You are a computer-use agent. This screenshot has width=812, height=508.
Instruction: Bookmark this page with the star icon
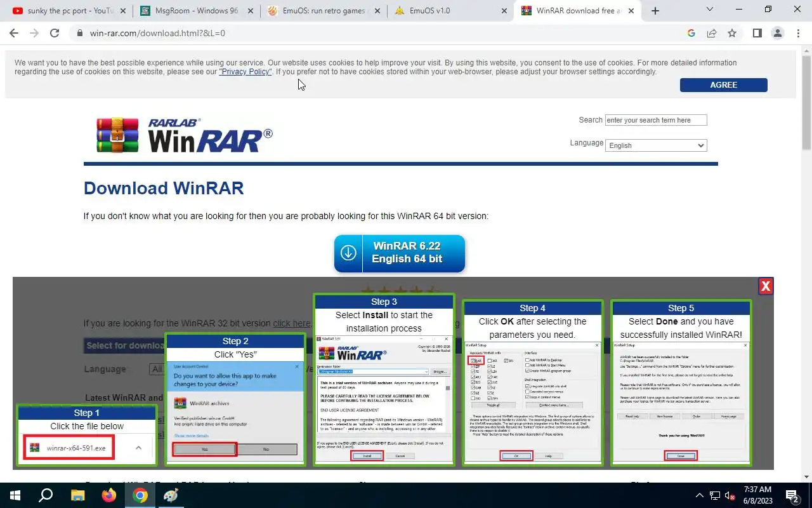[732, 33]
